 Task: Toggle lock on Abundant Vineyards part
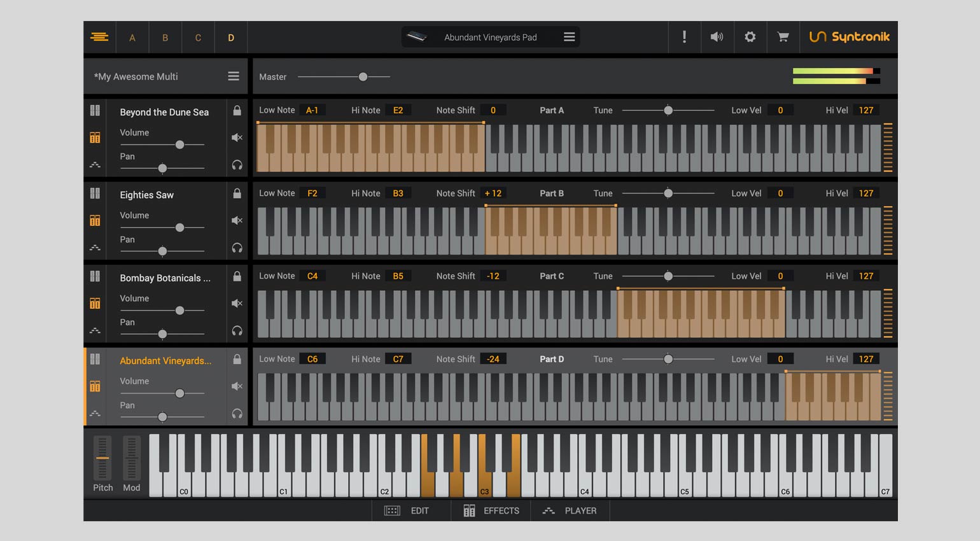point(237,358)
